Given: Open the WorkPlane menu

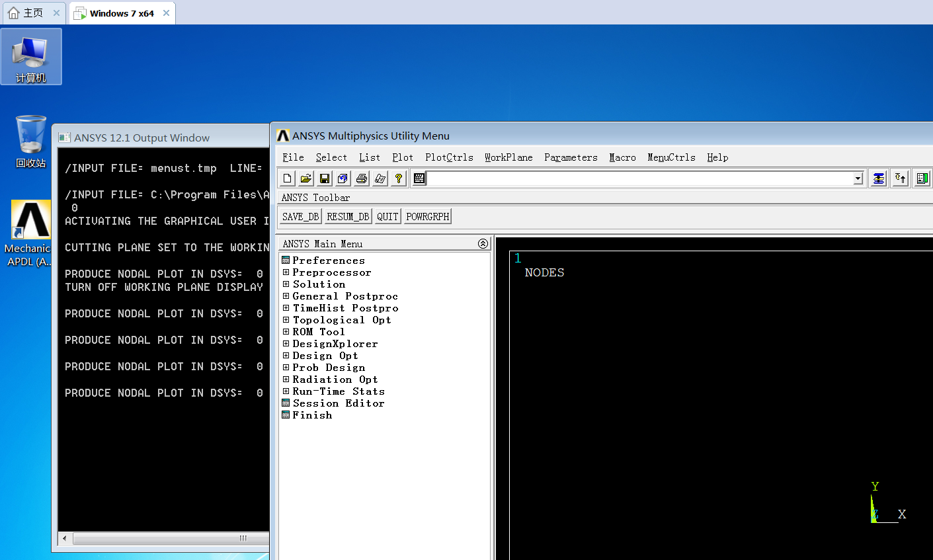Looking at the screenshot, I should 508,157.
